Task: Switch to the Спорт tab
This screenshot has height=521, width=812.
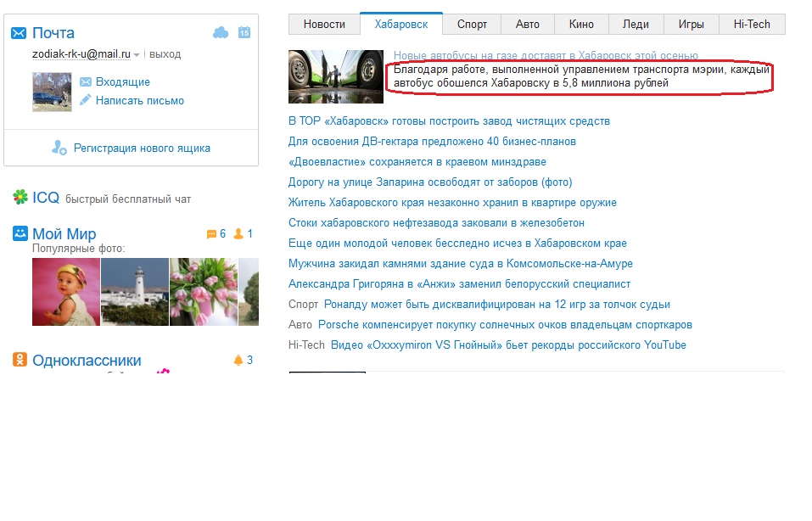Action: pyautogui.click(x=472, y=25)
